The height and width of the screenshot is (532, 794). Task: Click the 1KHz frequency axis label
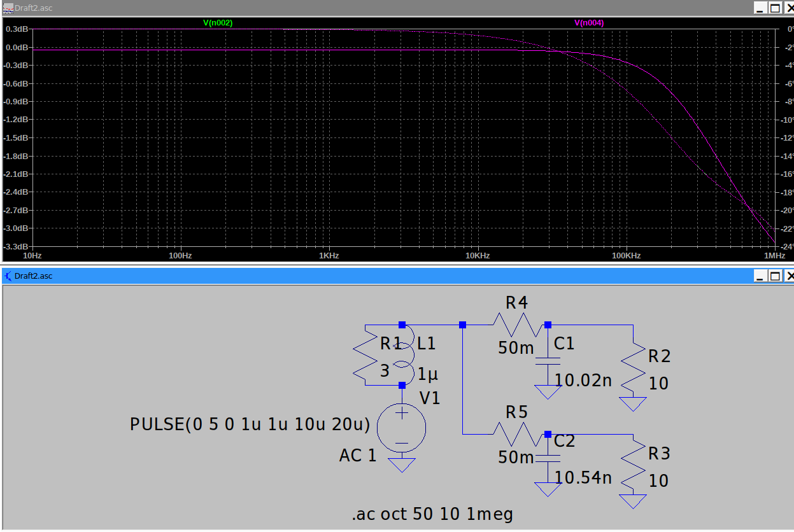coord(329,256)
